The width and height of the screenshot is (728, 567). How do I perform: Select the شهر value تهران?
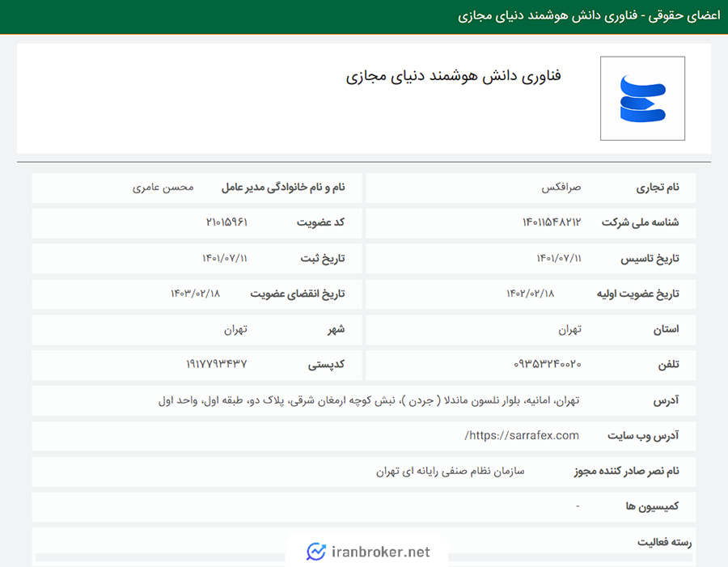236,329
